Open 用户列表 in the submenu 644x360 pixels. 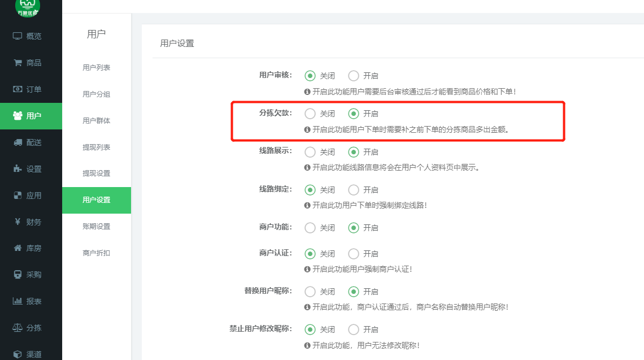click(97, 68)
